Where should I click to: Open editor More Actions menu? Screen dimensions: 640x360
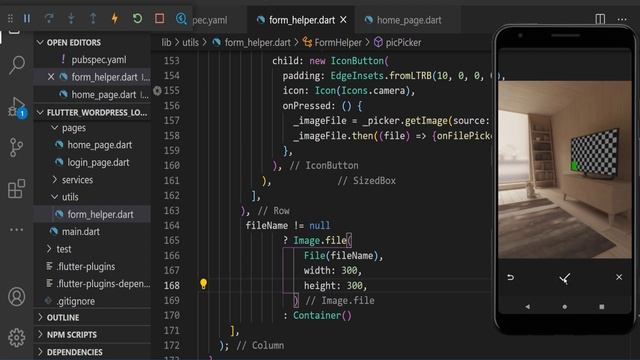(622, 19)
